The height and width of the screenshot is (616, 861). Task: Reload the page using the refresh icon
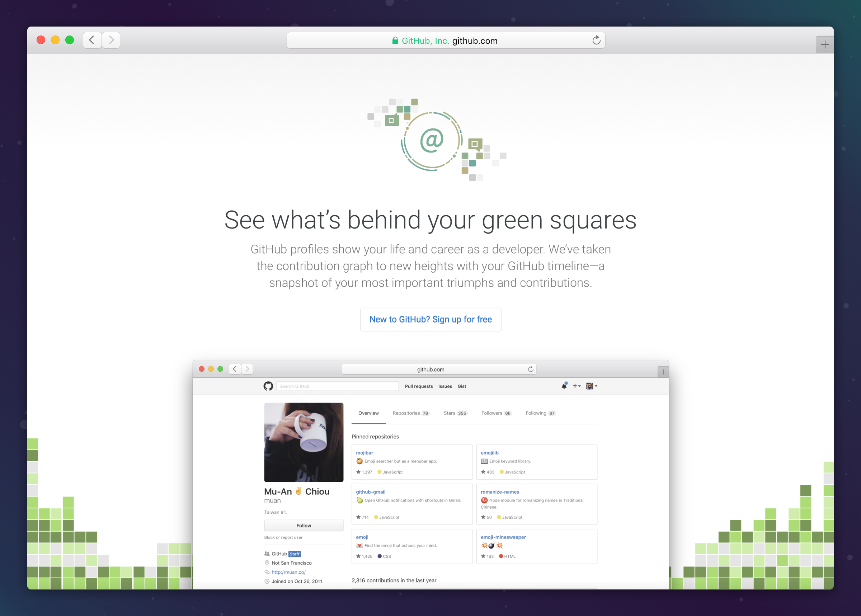[596, 40]
